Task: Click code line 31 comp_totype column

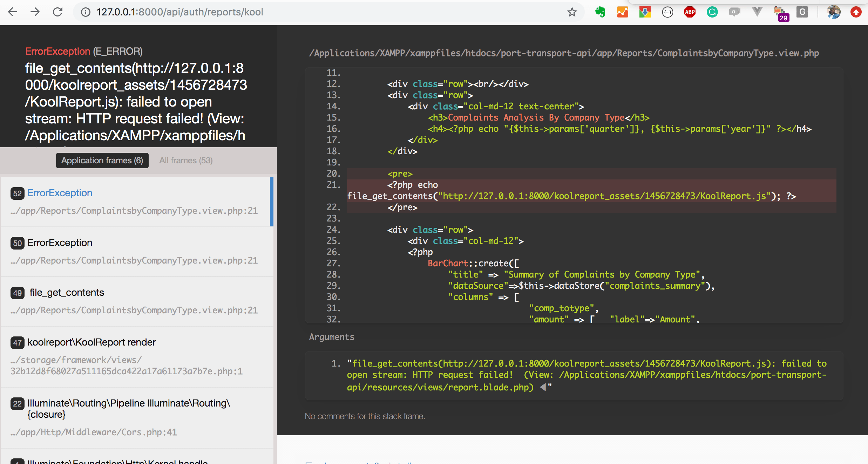Action: [x=564, y=308]
